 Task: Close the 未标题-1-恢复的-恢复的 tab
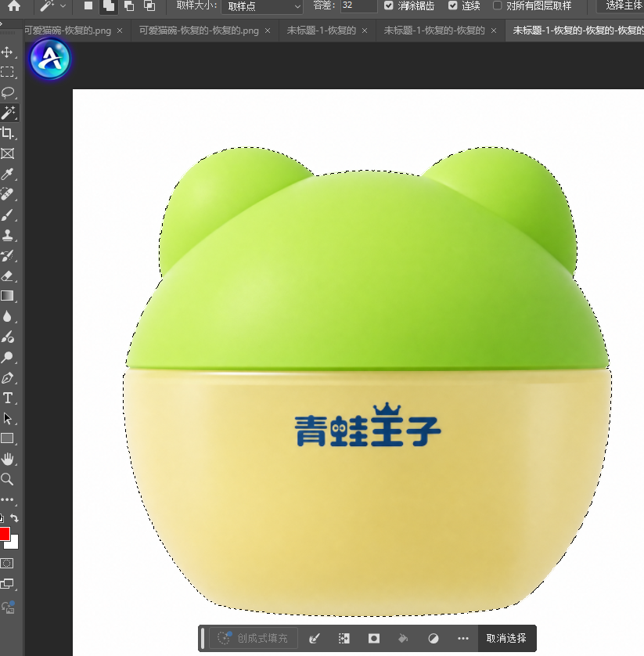tap(494, 31)
